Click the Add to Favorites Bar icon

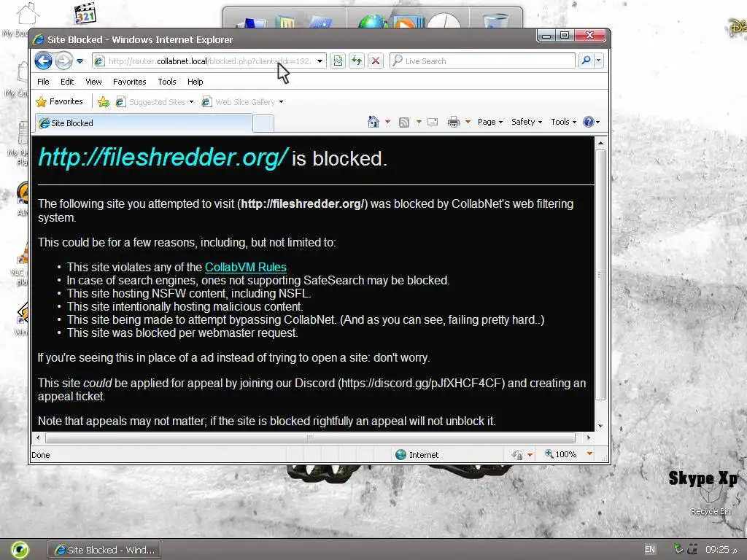(x=104, y=102)
